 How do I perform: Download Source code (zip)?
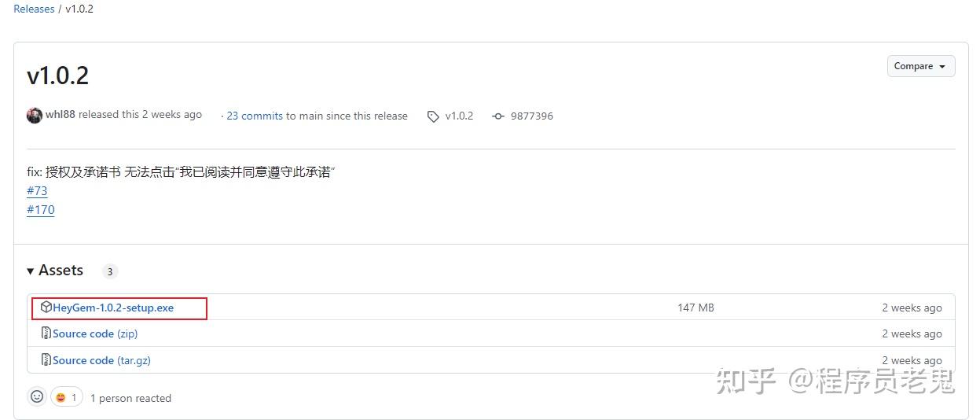point(95,333)
